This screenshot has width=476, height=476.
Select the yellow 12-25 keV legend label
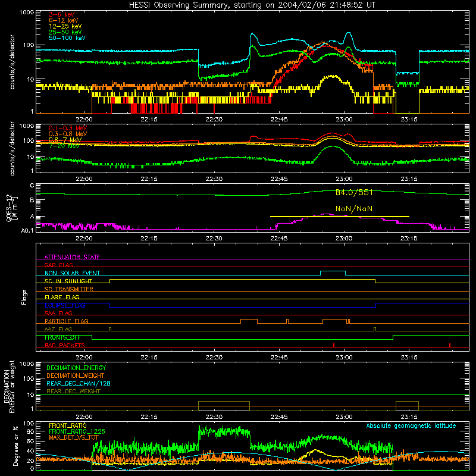(x=65, y=26)
